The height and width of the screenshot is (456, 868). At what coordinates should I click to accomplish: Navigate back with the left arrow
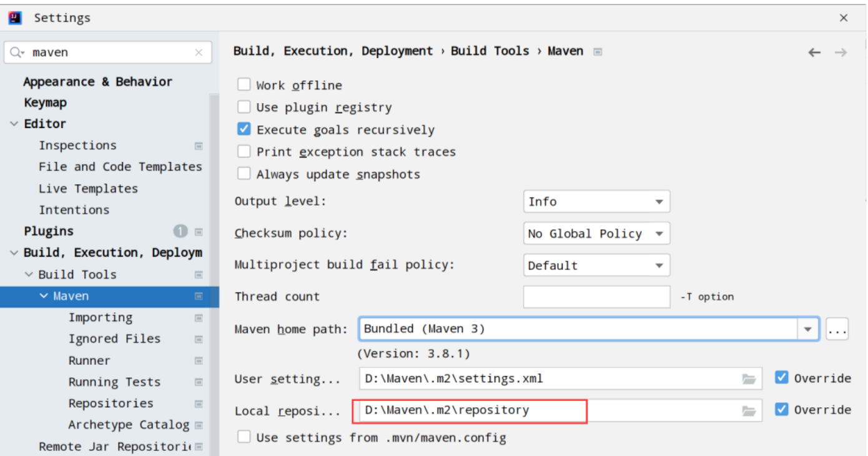[x=814, y=52]
